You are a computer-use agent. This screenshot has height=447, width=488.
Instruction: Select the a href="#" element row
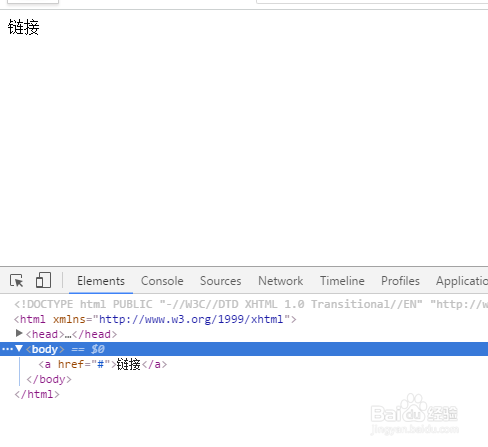[103, 364]
